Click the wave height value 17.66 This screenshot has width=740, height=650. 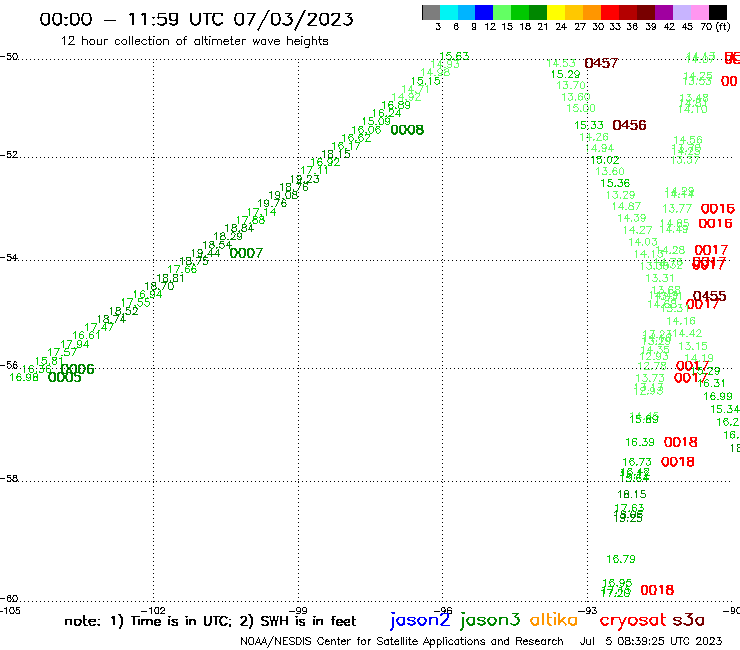[x=182, y=270]
